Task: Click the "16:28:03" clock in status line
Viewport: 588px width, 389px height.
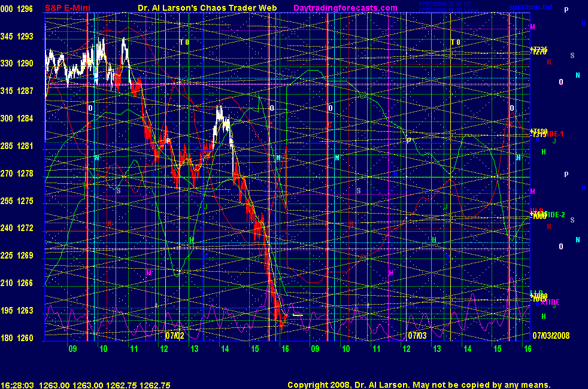Action: (17, 385)
